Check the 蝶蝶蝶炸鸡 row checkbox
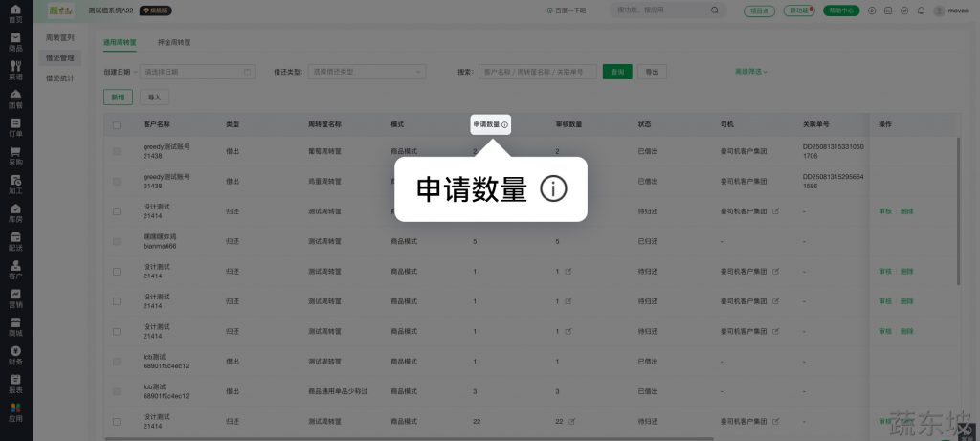980x441 pixels. point(117,241)
